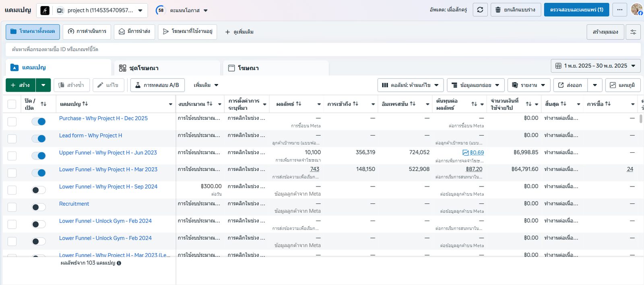Click ยกเลิกแบบร่าง discard drafts trash button
644x285 pixels.
515,10
